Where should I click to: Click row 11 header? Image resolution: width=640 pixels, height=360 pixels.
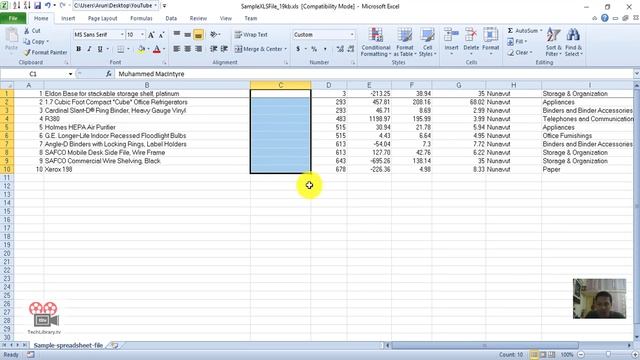7,178
